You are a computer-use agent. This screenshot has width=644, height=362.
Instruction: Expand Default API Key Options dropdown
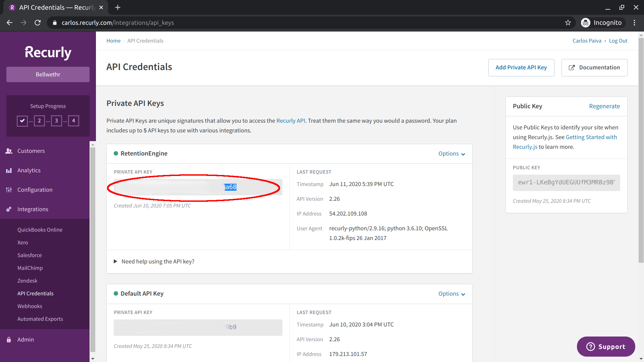pos(451,294)
